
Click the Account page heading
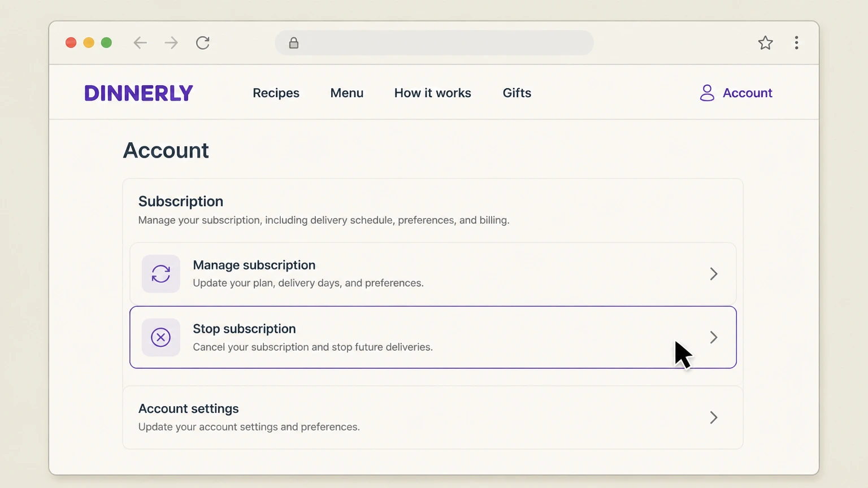coord(166,150)
